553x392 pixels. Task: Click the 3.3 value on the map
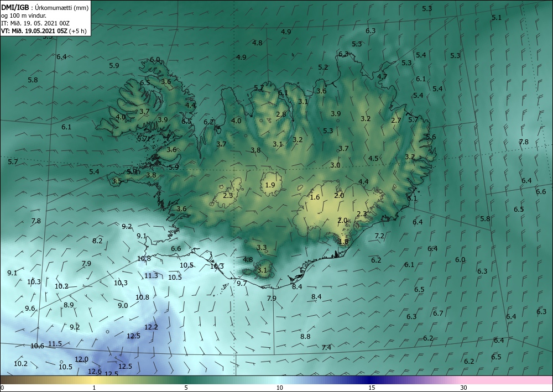click(262, 248)
